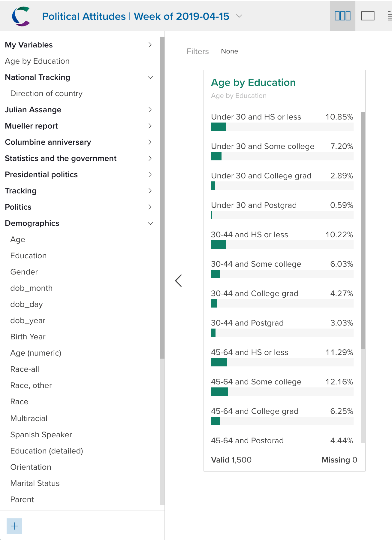392x540 pixels.
Task: Open the list view icon at the top right
Action: pyautogui.click(x=390, y=16)
